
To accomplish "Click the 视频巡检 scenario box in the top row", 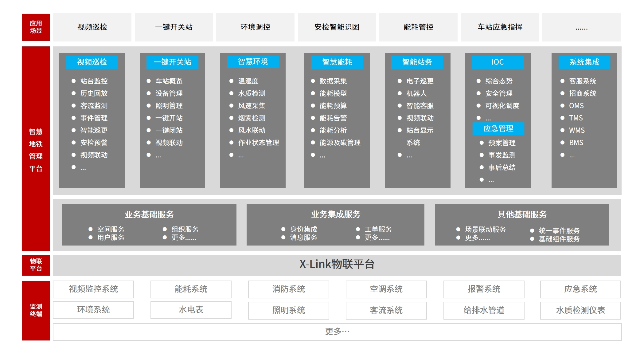I will 92,27.
